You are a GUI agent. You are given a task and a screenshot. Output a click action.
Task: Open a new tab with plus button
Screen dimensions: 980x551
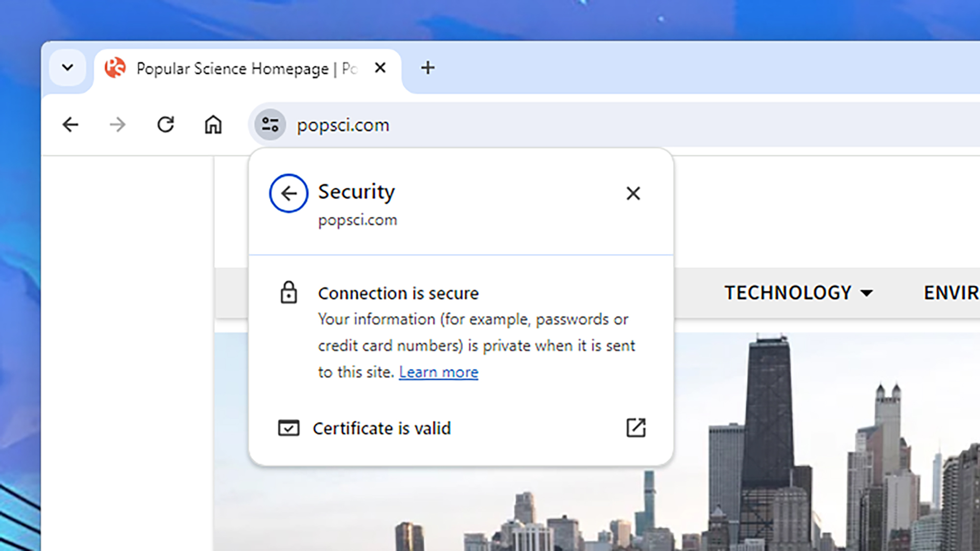pyautogui.click(x=428, y=68)
